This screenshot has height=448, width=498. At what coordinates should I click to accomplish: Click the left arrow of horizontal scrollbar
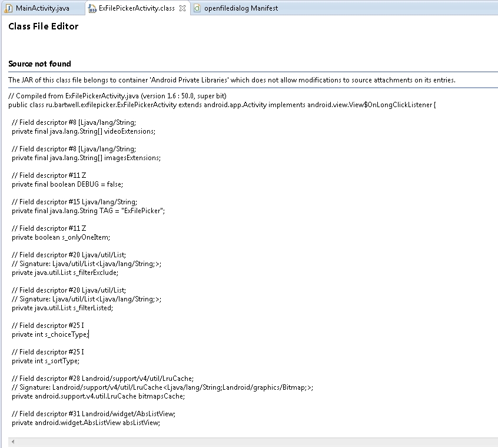[13, 442]
